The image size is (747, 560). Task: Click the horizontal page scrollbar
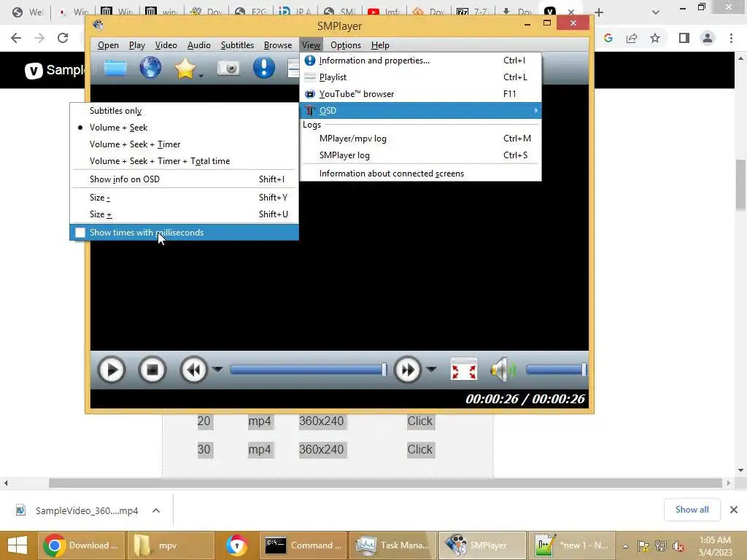coord(385,483)
